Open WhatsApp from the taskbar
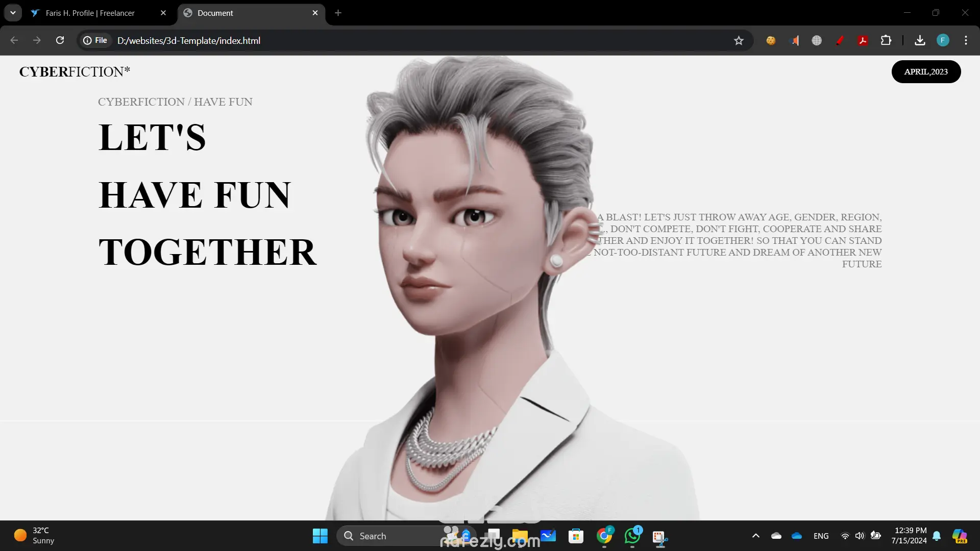The width and height of the screenshot is (980, 551). (632, 536)
